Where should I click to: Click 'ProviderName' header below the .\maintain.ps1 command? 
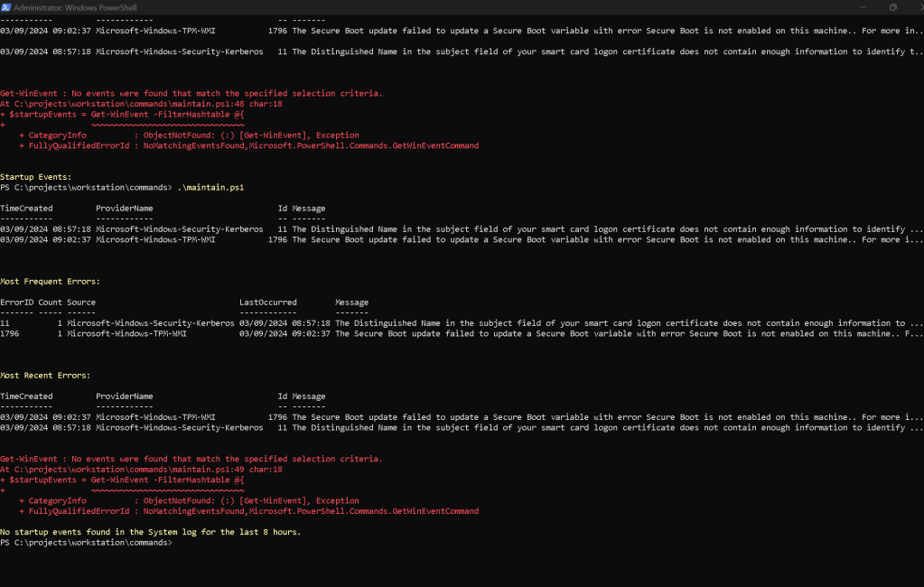tap(125, 208)
